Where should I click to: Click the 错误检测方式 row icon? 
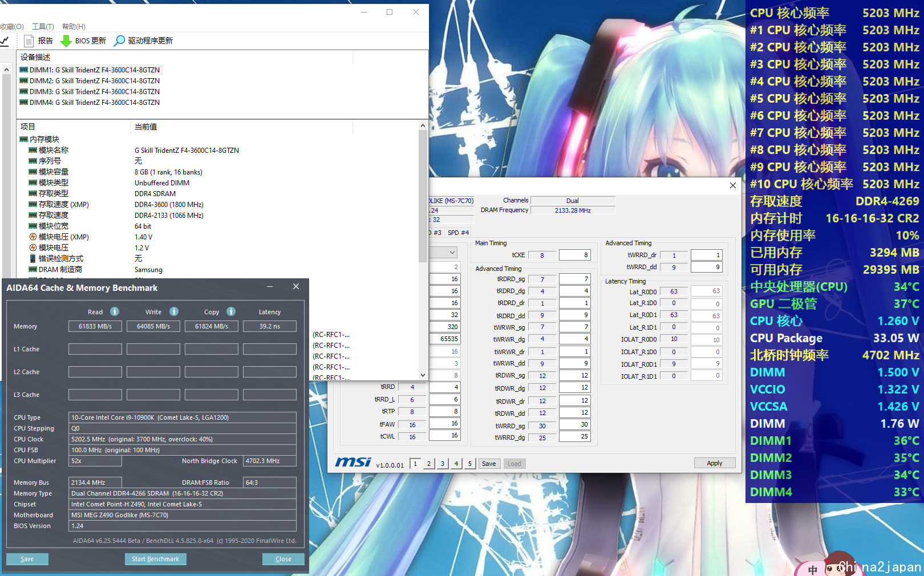[x=33, y=258]
